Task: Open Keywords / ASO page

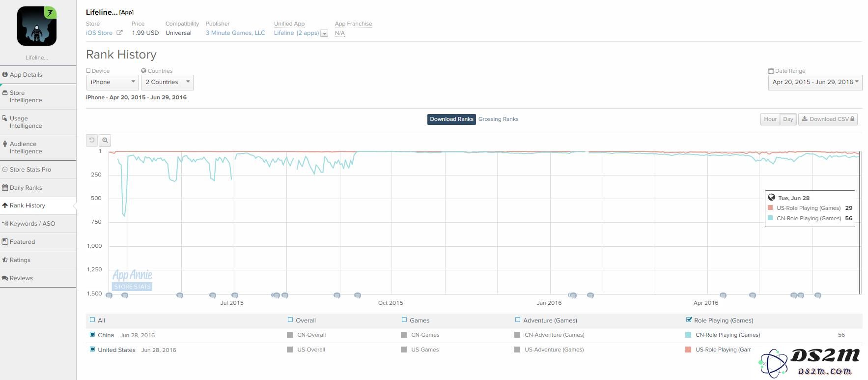Action: (x=38, y=224)
